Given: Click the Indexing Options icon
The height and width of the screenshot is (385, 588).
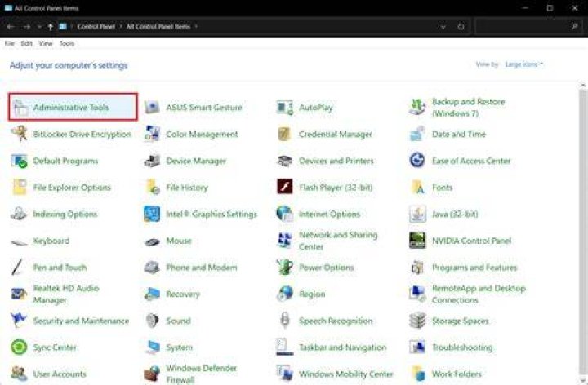Looking at the screenshot, I should [x=20, y=215].
